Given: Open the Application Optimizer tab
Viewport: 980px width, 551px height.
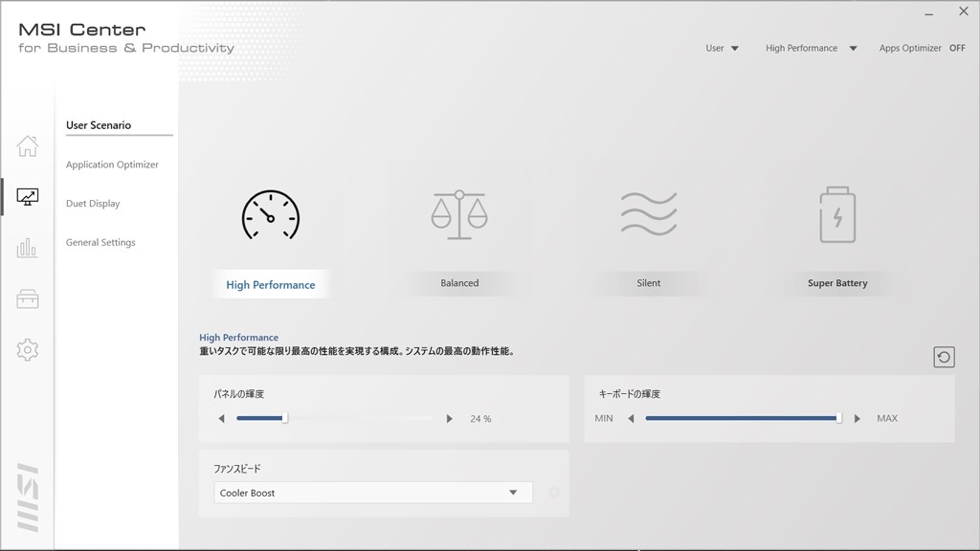Looking at the screenshot, I should pos(113,165).
